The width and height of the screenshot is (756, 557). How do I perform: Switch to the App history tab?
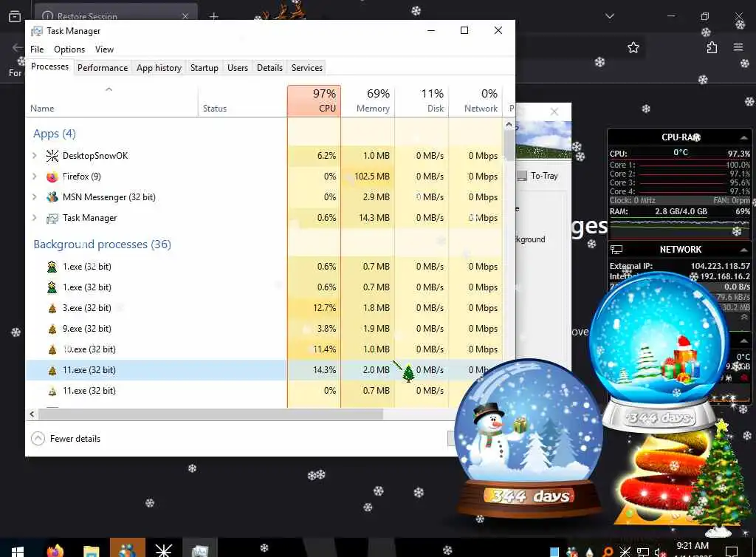pyautogui.click(x=159, y=68)
